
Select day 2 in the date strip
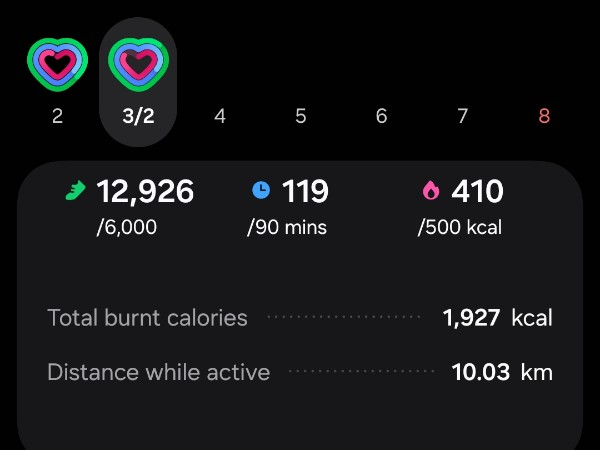pyautogui.click(x=57, y=116)
